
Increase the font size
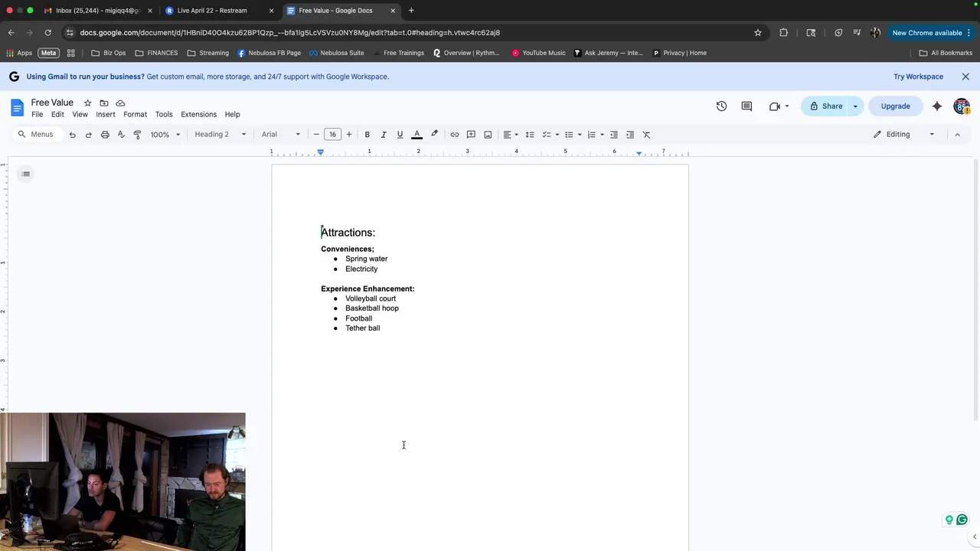pos(349,135)
